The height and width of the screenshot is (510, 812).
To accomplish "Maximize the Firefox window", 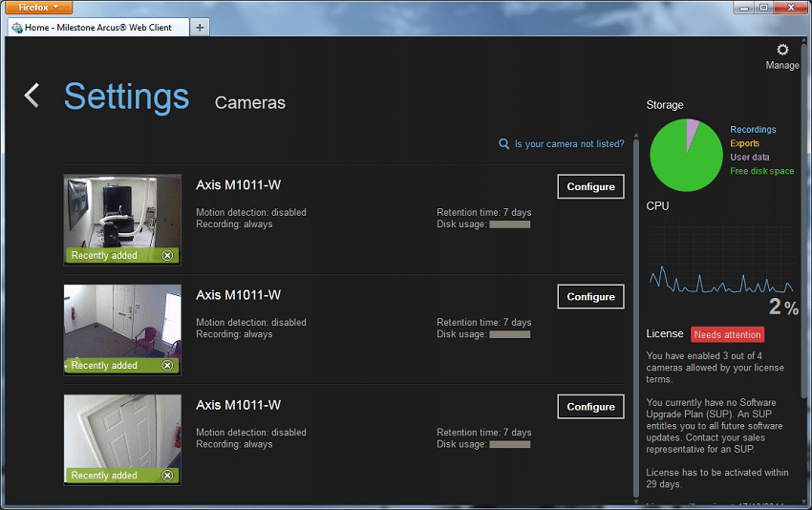I will pyautogui.click(x=764, y=8).
